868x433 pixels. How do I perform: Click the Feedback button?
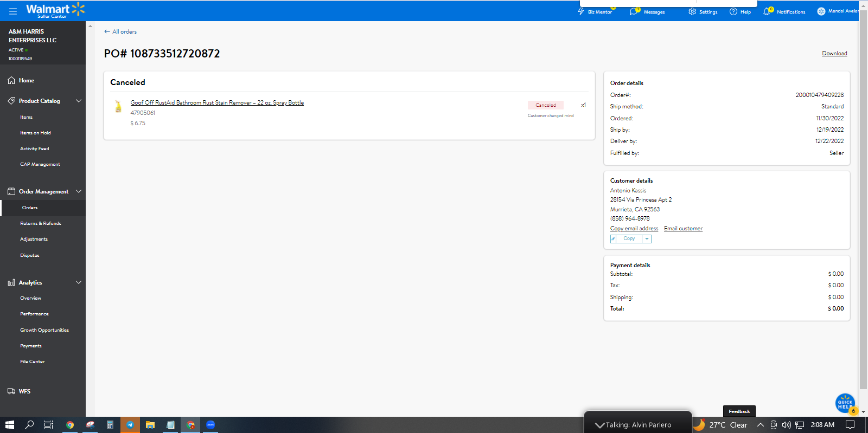click(739, 411)
